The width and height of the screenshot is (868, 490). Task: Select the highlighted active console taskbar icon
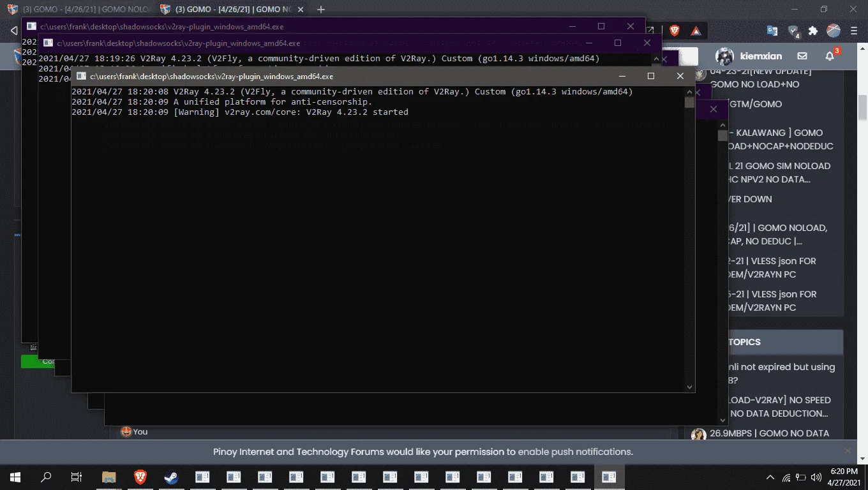(609, 477)
